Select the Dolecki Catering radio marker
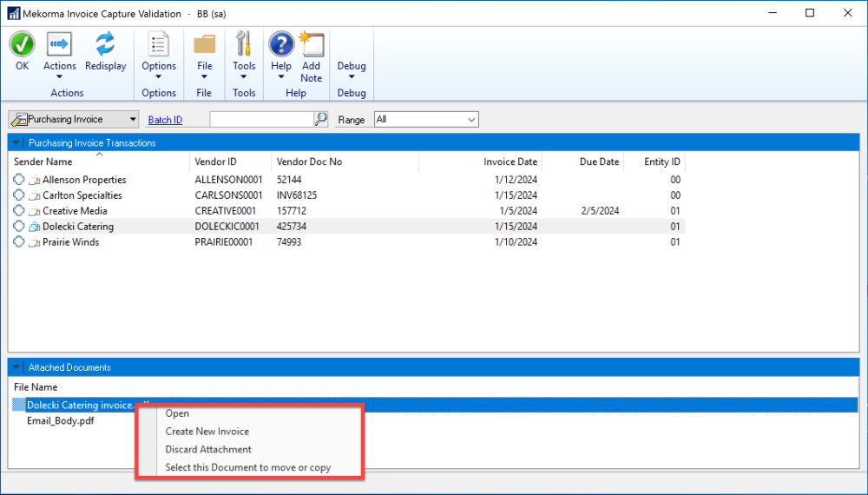868x495 pixels. [x=19, y=226]
